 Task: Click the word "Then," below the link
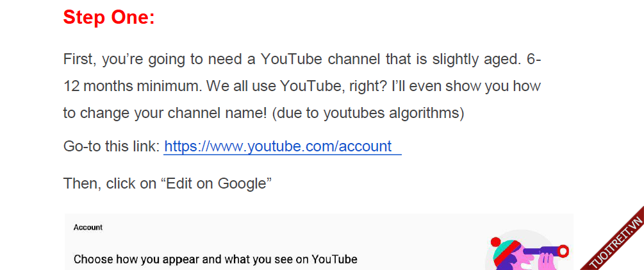pos(82,183)
